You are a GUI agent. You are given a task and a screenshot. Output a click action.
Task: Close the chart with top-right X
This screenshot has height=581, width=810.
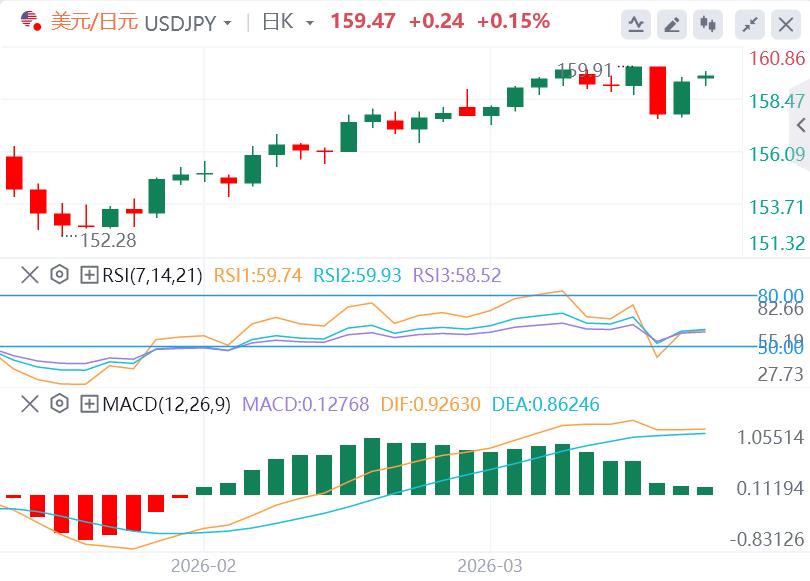pyautogui.click(x=785, y=23)
